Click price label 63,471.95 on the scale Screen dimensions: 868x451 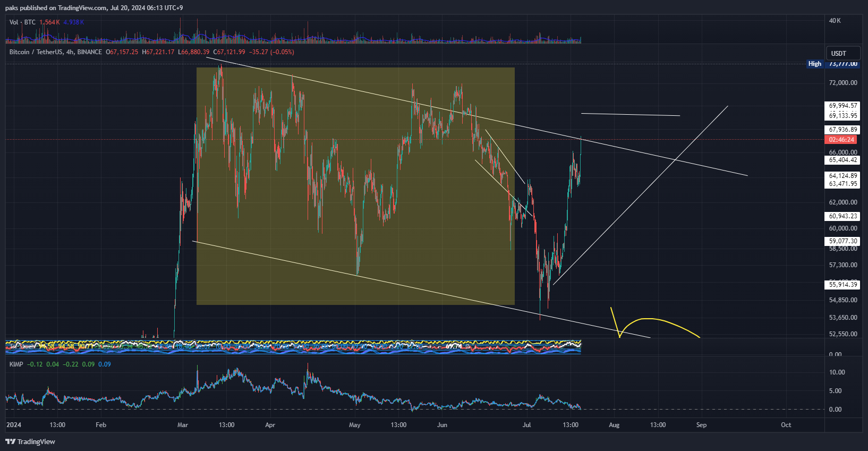pyautogui.click(x=843, y=184)
